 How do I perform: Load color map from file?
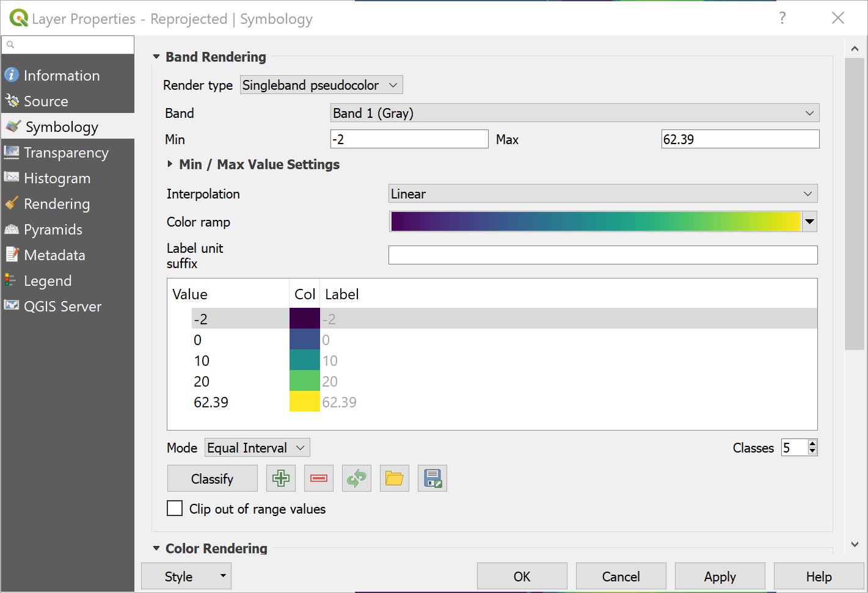pos(394,478)
